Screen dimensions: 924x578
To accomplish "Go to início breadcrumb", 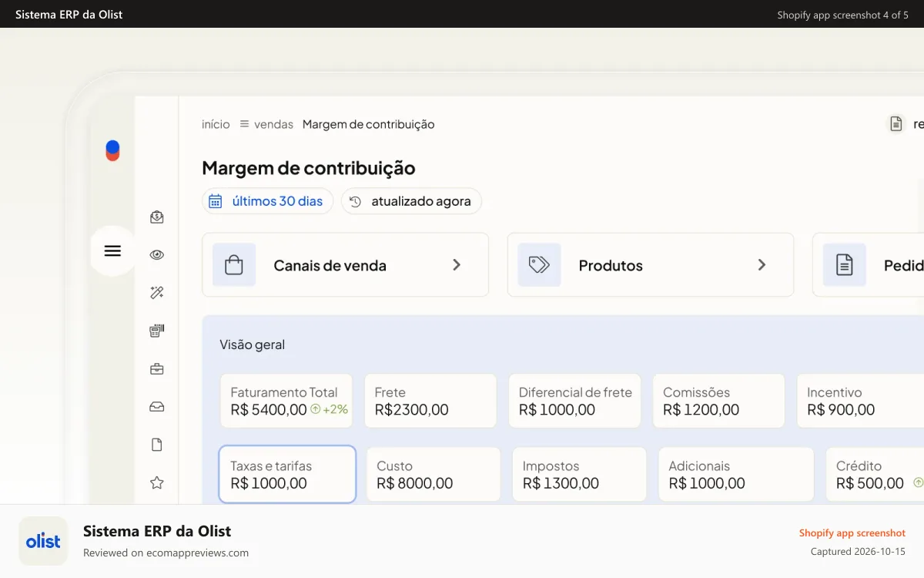I will point(216,124).
